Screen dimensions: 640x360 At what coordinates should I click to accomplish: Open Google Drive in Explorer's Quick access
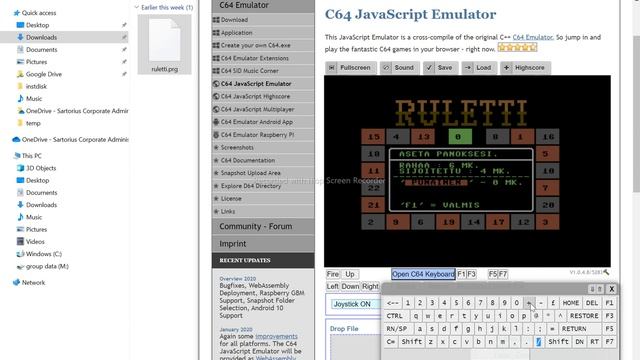tap(44, 74)
